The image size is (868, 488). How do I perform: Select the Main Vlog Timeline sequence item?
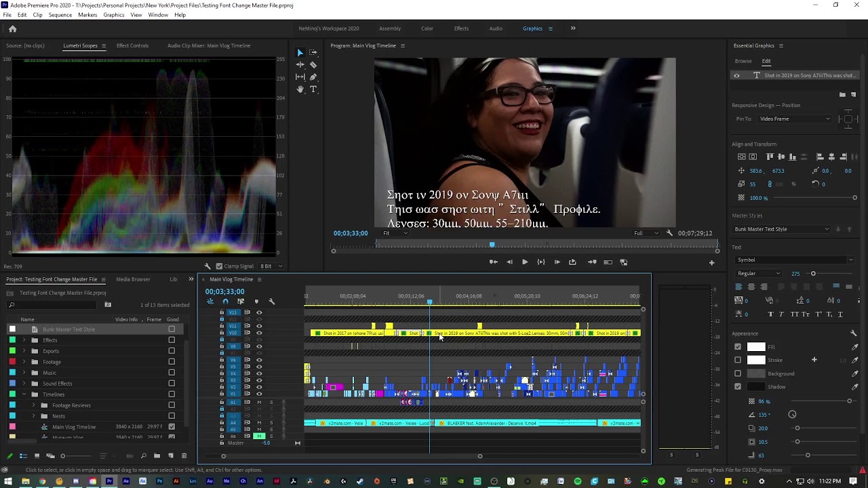[x=74, y=427]
